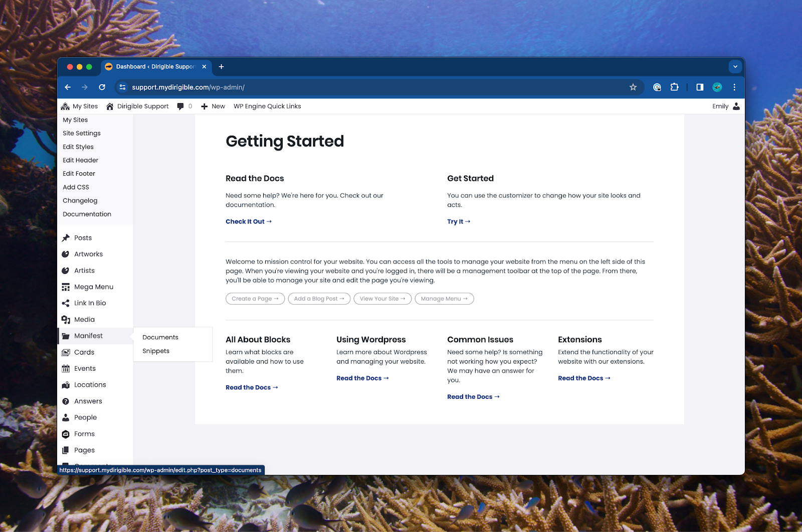This screenshot has height=532, width=802.
Task: Click the comments bubble icon
Action: pyautogui.click(x=180, y=106)
